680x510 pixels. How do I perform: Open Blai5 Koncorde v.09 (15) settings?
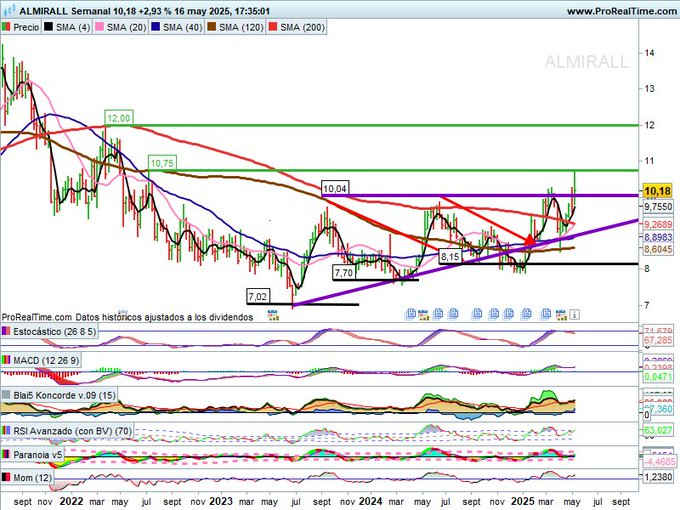[x=64, y=396]
